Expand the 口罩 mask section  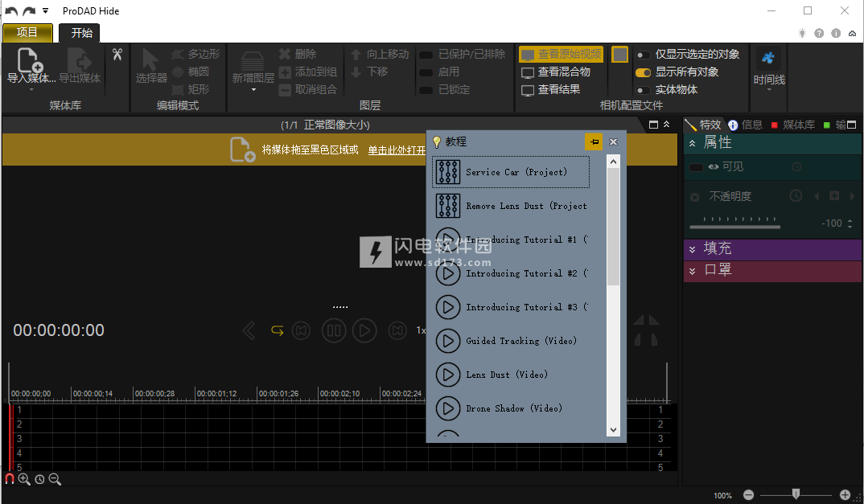tap(692, 270)
